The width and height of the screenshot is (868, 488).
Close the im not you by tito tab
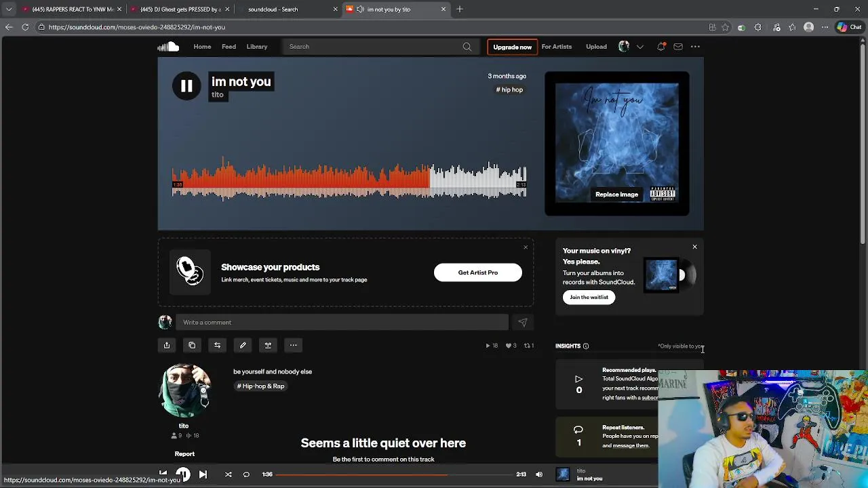click(443, 9)
